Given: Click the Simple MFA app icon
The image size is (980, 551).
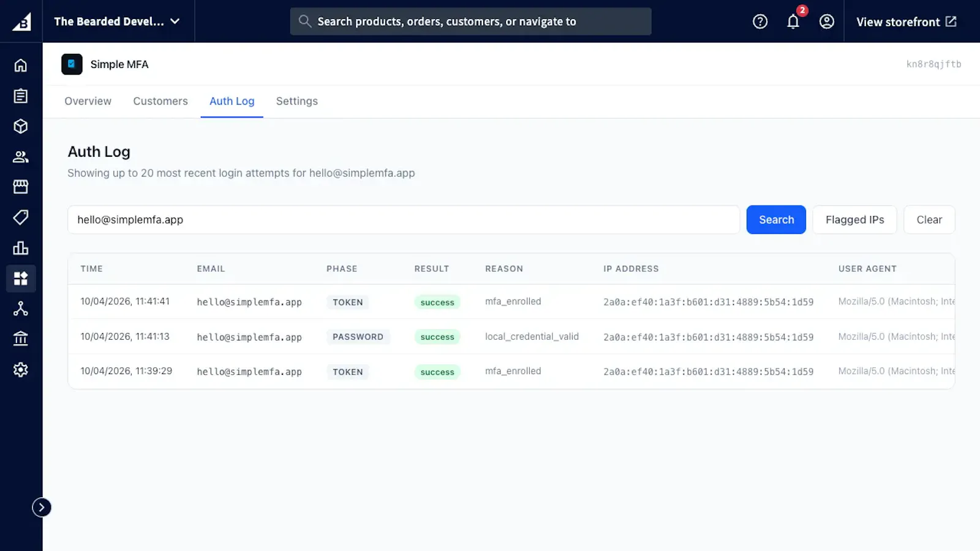Looking at the screenshot, I should [x=72, y=64].
